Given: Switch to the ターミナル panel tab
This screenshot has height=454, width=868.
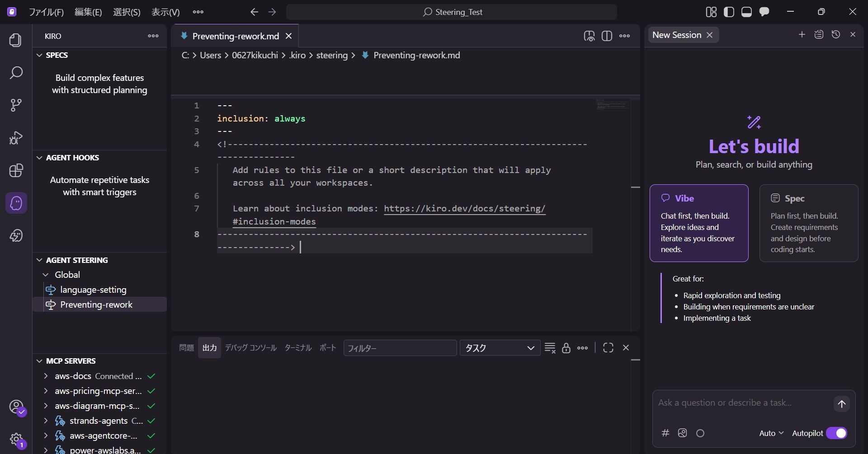Looking at the screenshot, I should click(x=297, y=348).
